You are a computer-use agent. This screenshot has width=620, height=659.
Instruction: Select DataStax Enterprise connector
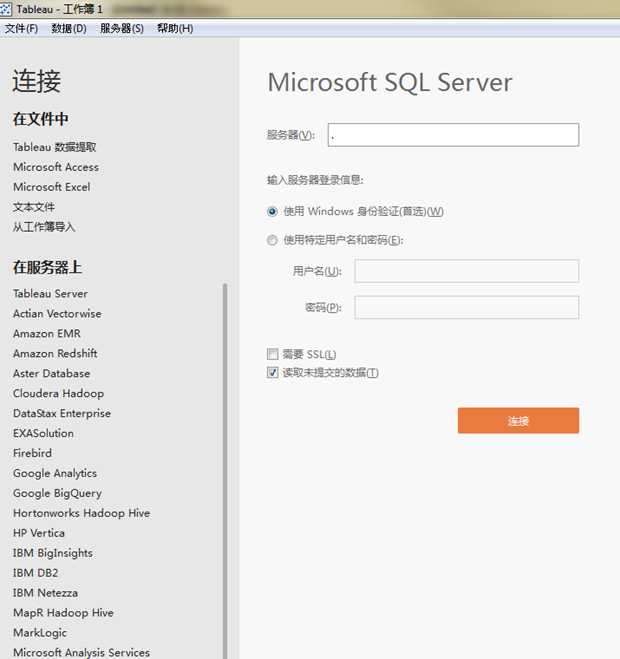62,413
